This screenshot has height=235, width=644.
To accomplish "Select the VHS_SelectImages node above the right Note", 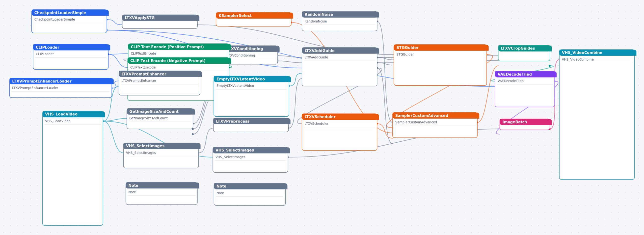I will [251, 150].
